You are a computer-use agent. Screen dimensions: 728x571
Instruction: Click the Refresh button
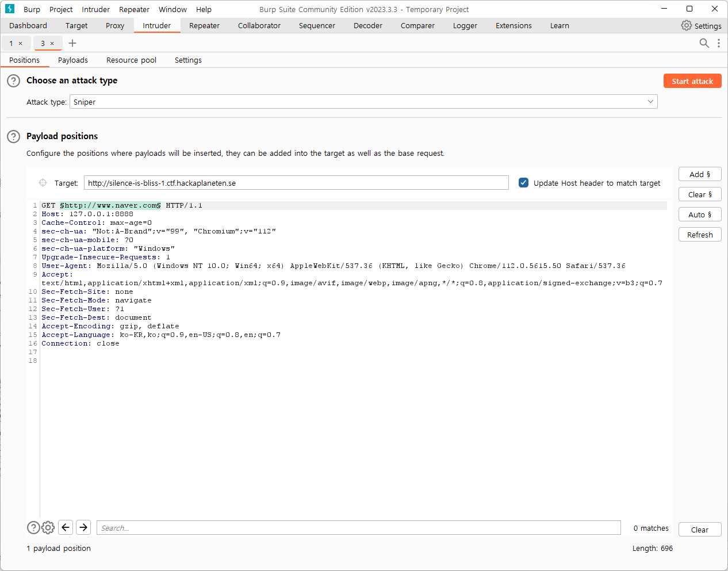tap(700, 235)
